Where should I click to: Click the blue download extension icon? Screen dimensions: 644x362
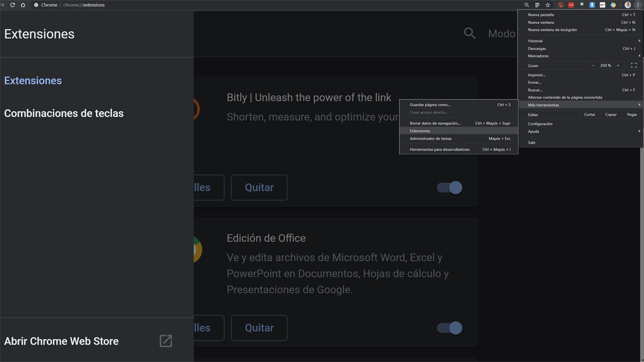(592, 5)
